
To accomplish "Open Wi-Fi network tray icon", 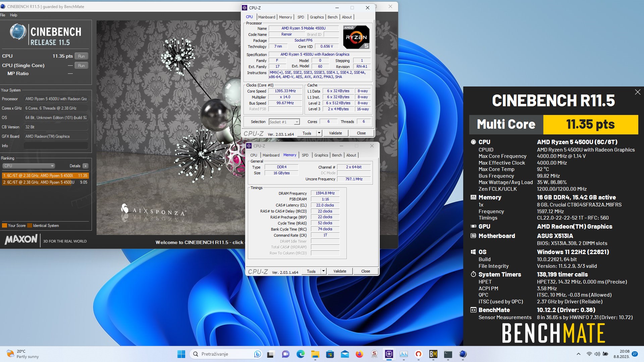I will (589, 354).
